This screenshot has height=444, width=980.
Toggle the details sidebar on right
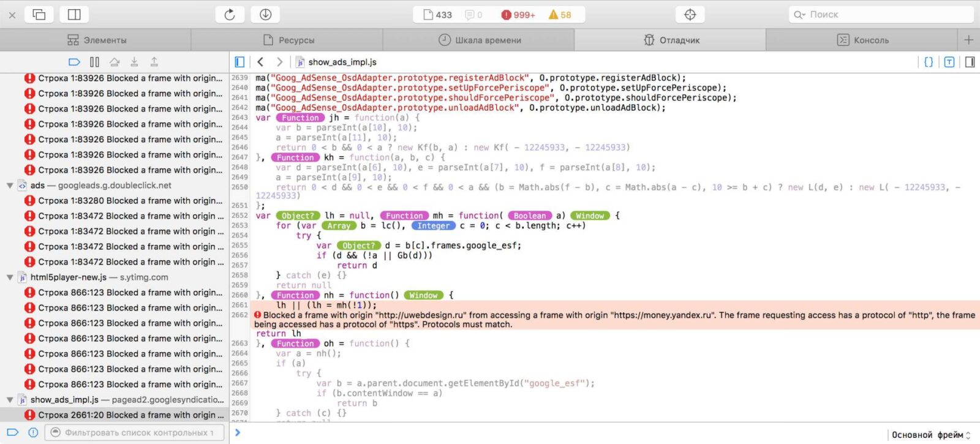(970, 62)
